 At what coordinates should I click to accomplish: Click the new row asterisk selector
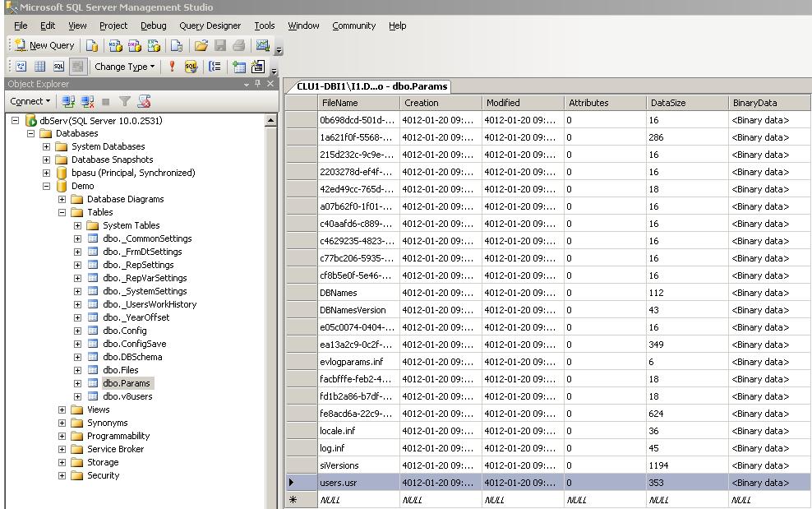tap(302, 500)
